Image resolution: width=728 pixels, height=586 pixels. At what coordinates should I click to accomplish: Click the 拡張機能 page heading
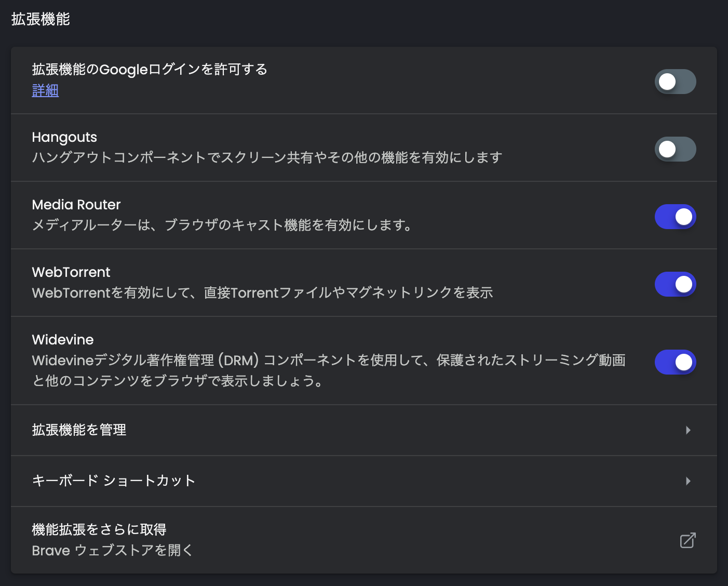click(40, 19)
